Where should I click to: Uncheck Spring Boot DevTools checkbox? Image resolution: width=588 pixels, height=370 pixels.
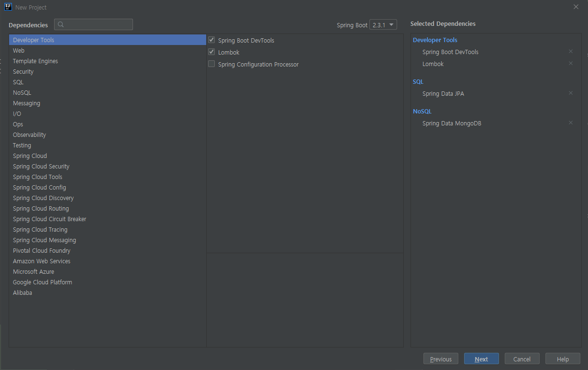211,40
